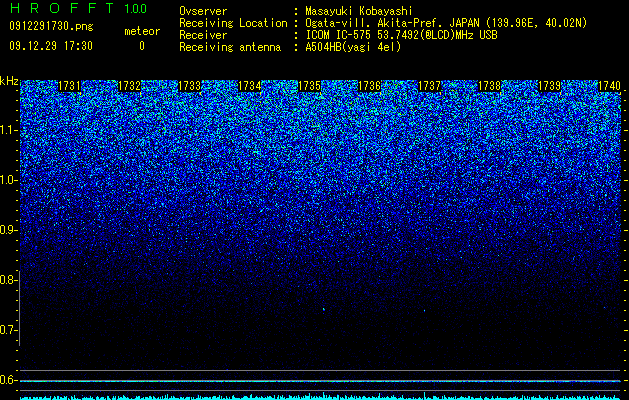Click the 1734 time marker label
The height and width of the screenshot is (400, 629).
pyautogui.click(x=250, y=86)
